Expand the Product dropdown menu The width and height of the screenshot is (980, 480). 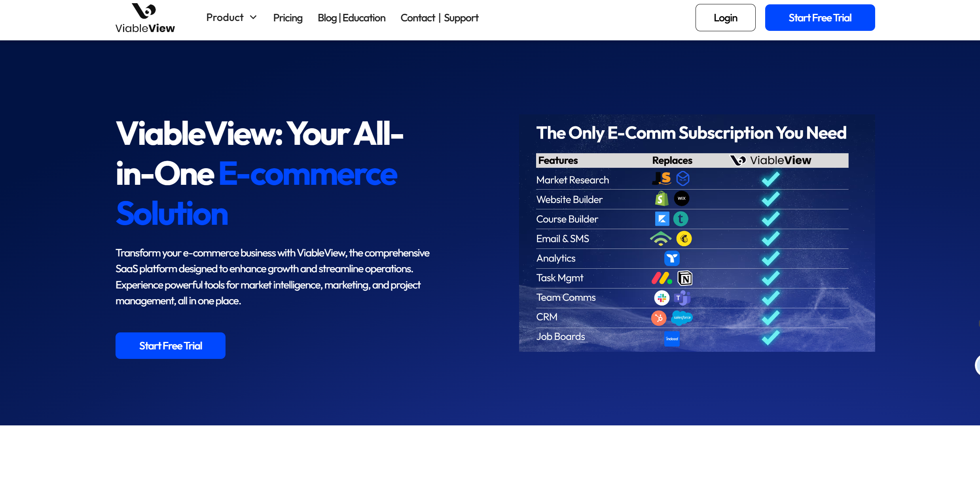pos(231,17)
